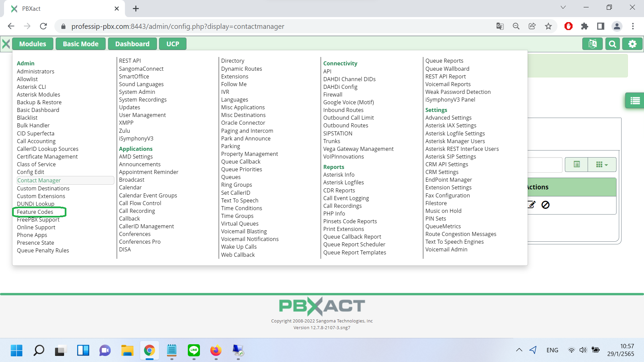Open Conferences Pro entry
Image resolution: width=644 pixels, height=362 pixels.
click(140, 242)
